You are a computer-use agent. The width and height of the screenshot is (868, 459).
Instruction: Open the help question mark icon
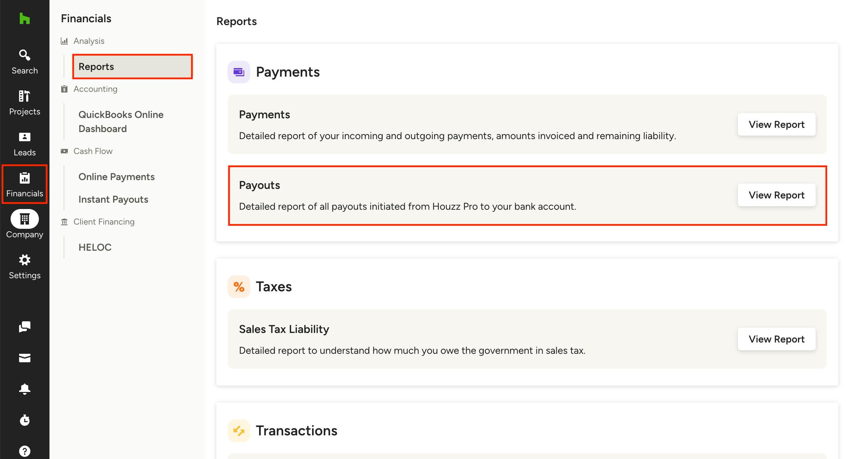point(24,451)
